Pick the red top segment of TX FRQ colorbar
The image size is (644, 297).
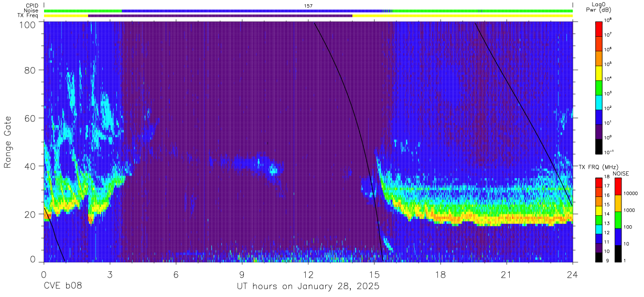(599, 183)
